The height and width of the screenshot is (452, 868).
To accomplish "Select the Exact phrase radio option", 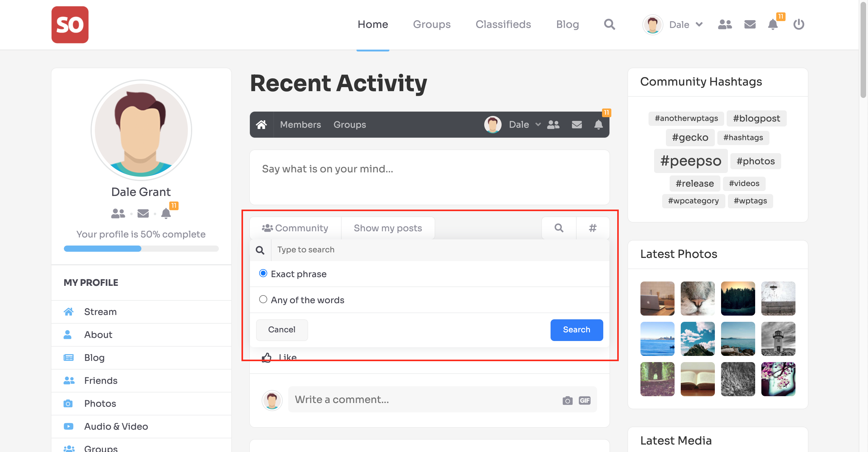I will (263, 273).
